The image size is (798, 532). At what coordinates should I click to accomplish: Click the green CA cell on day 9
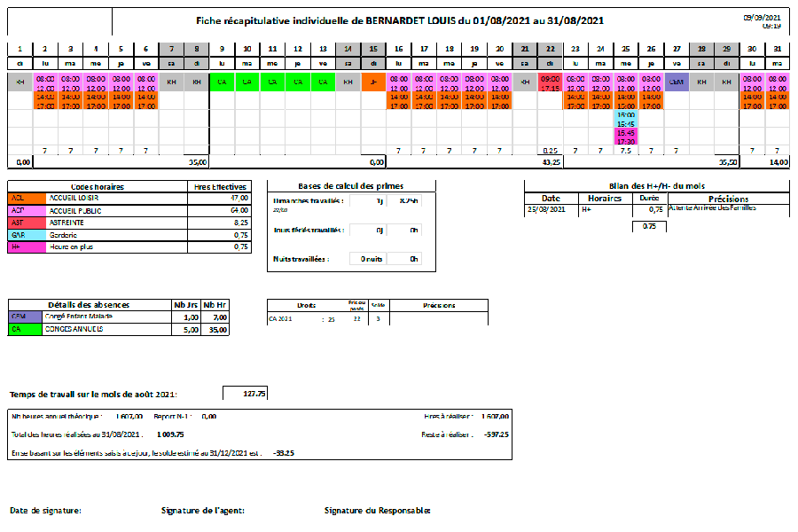(222, 82)
